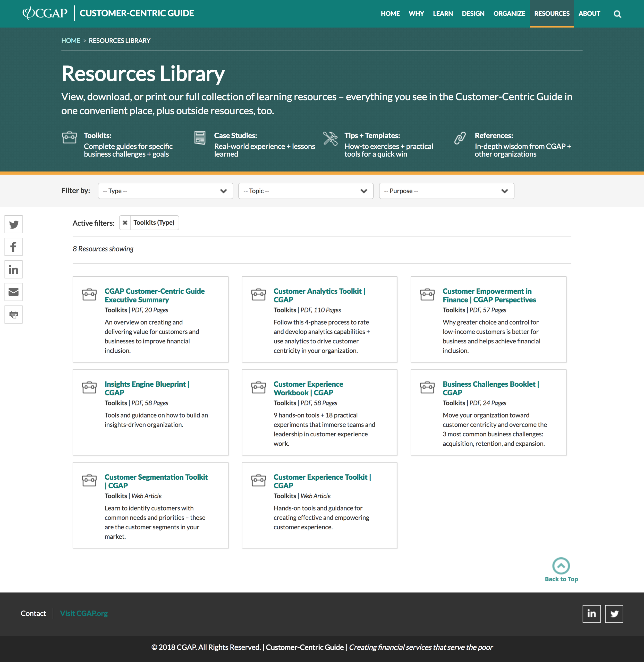
Task: Click the HOME breadcrumb link
Action: pos(71,41)
